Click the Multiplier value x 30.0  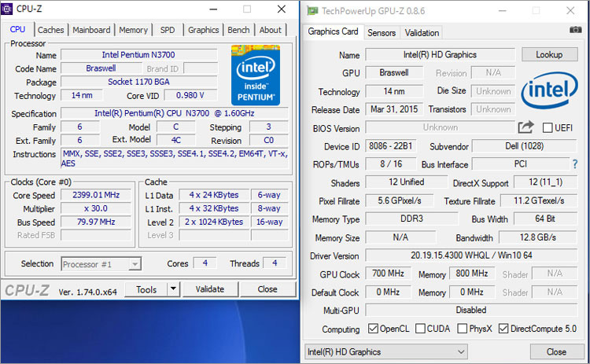[96, 208]
